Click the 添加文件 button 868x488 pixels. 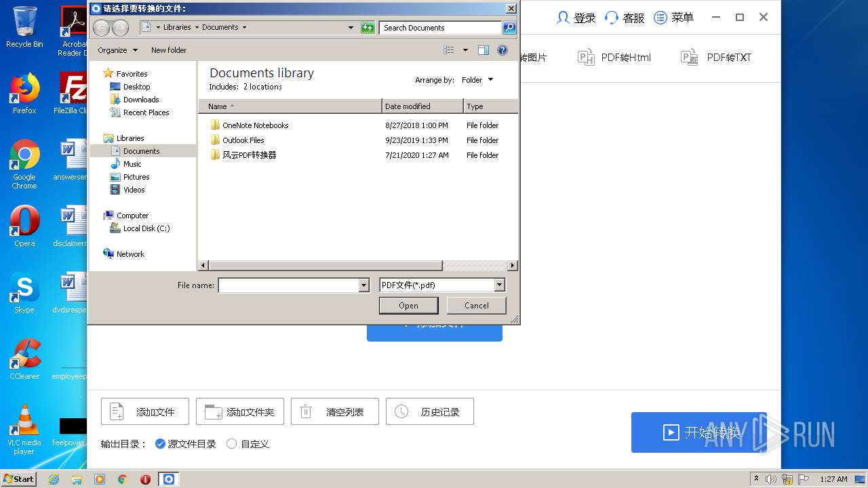145,411
